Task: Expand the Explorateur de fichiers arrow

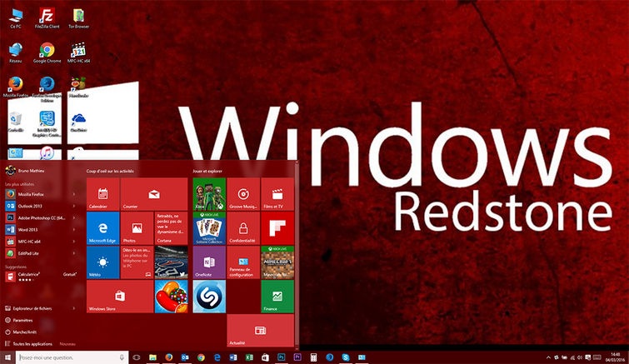Action: (x=74, y=308)
